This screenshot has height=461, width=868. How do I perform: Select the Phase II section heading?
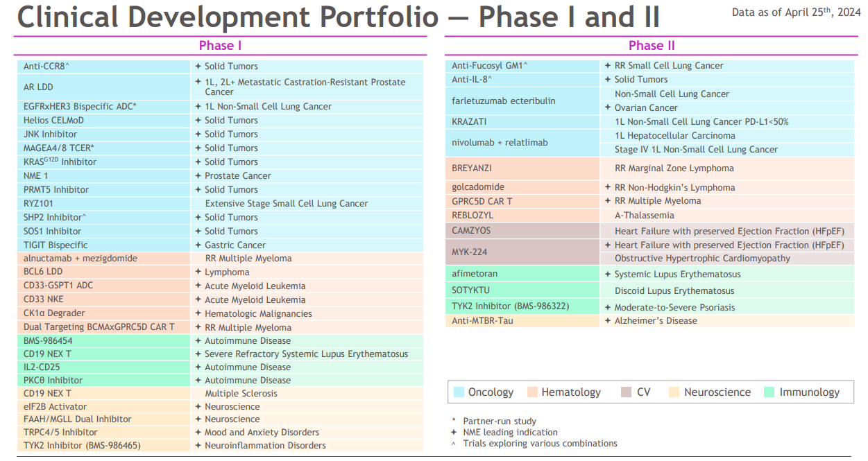[x=652, y=46]
